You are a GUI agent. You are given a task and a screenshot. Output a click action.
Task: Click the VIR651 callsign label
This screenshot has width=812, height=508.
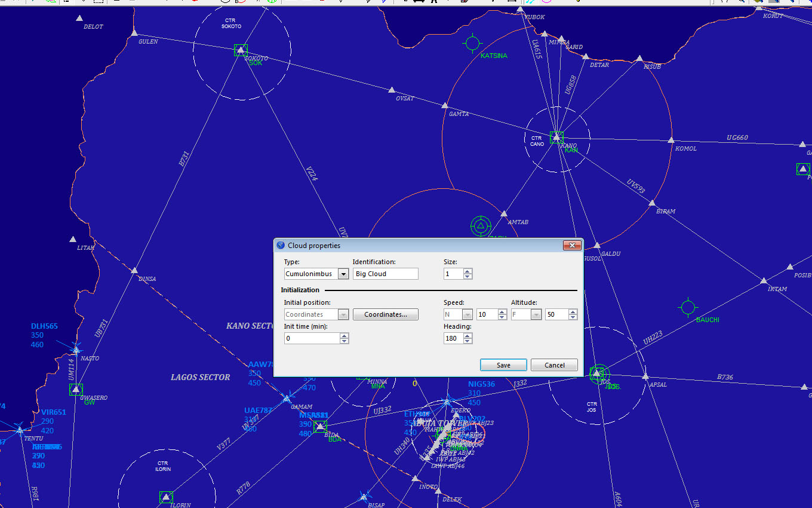click(54, 412)
